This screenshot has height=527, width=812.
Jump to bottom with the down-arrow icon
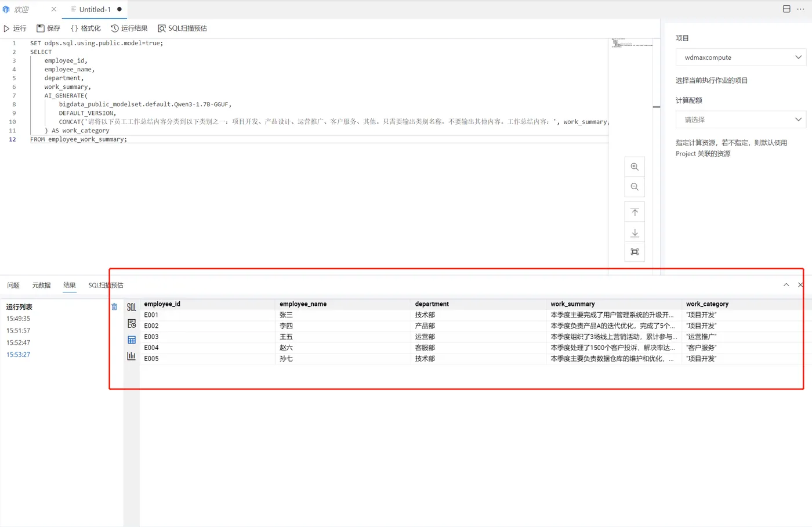(635, 233)
